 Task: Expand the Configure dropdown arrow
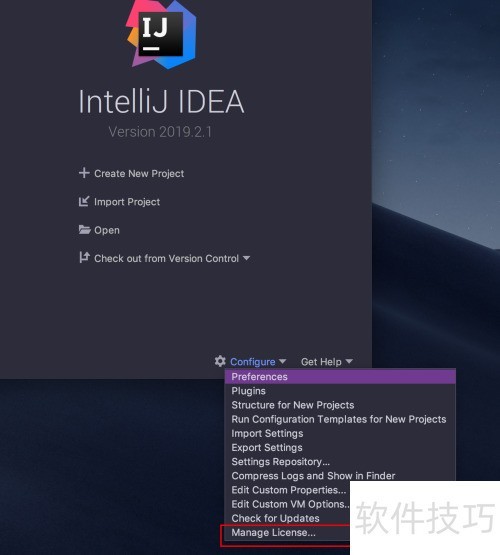pos(282,361)
